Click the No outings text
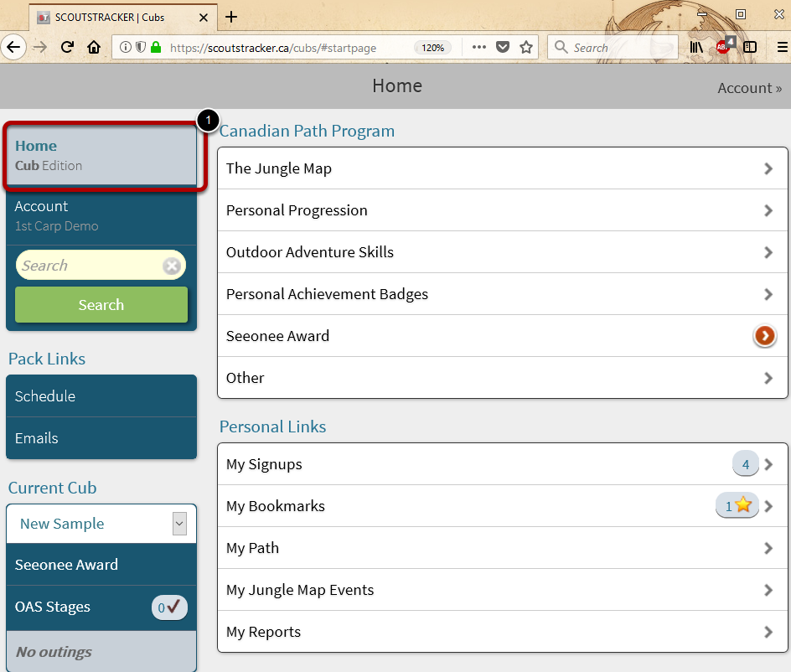This screenshot has width=791, height=672. (54, 653)
